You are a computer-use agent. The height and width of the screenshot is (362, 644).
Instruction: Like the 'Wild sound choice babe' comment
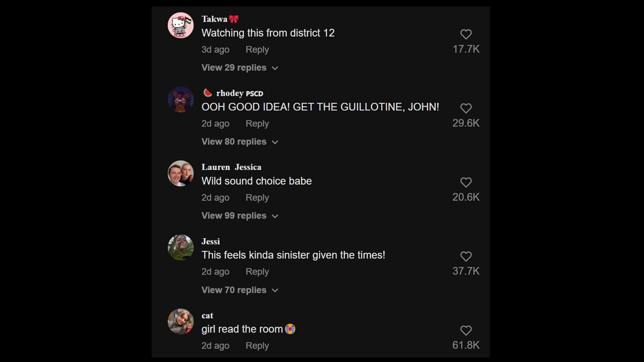(466, 182)
